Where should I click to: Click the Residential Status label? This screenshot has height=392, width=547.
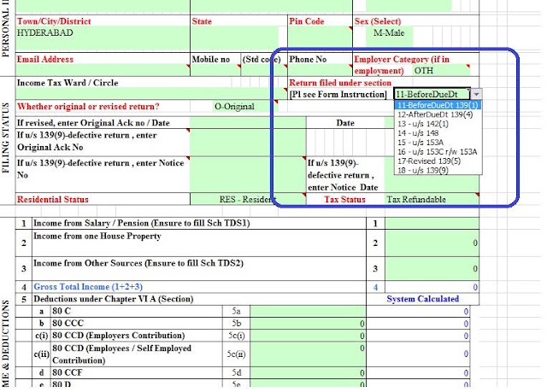click(53, 199)
